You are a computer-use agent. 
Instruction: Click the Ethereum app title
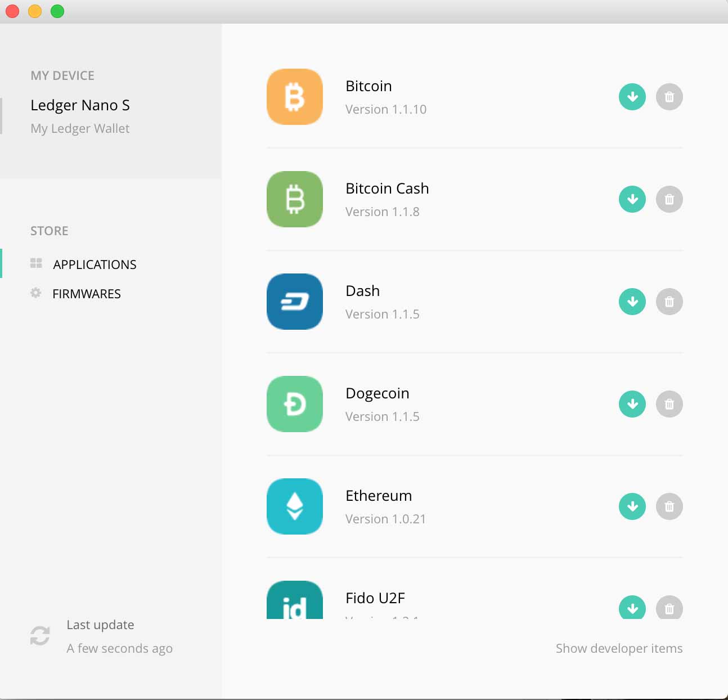click(379, 496)
